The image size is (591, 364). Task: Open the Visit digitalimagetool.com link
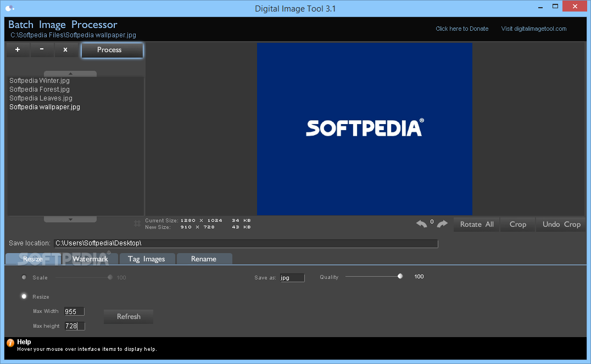tap(534, 29)
